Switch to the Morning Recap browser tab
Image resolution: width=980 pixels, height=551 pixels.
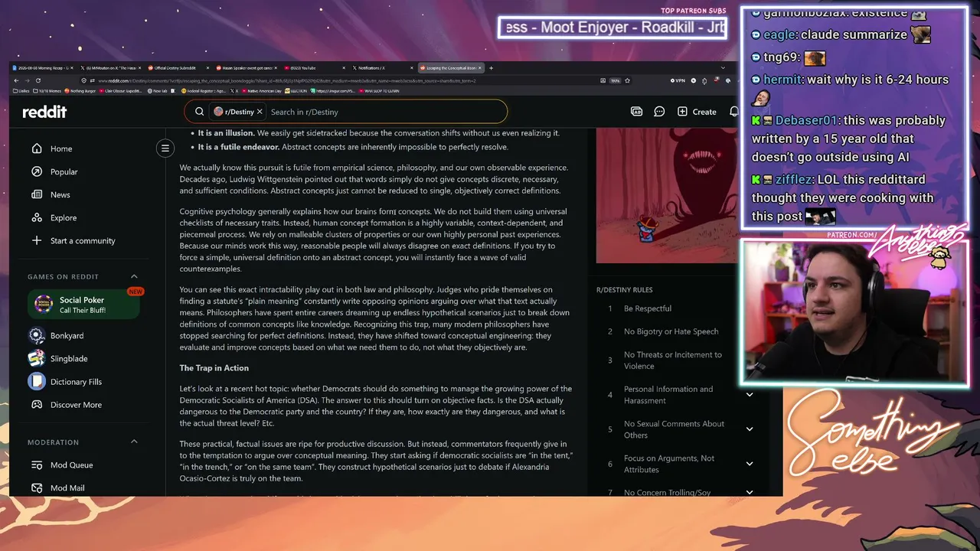coord(42,68)
